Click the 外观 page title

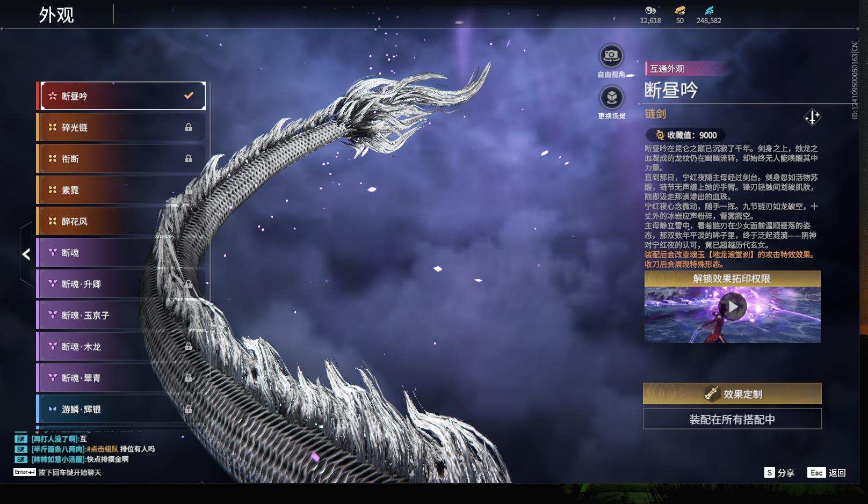pyautogui.click(x=56, y=14)
